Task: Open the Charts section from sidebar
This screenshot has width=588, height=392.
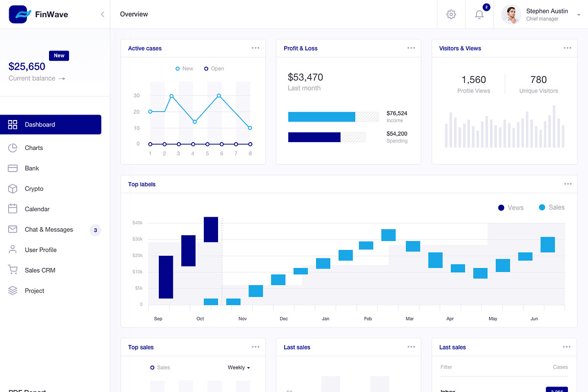Action: (x=34, y=147)
